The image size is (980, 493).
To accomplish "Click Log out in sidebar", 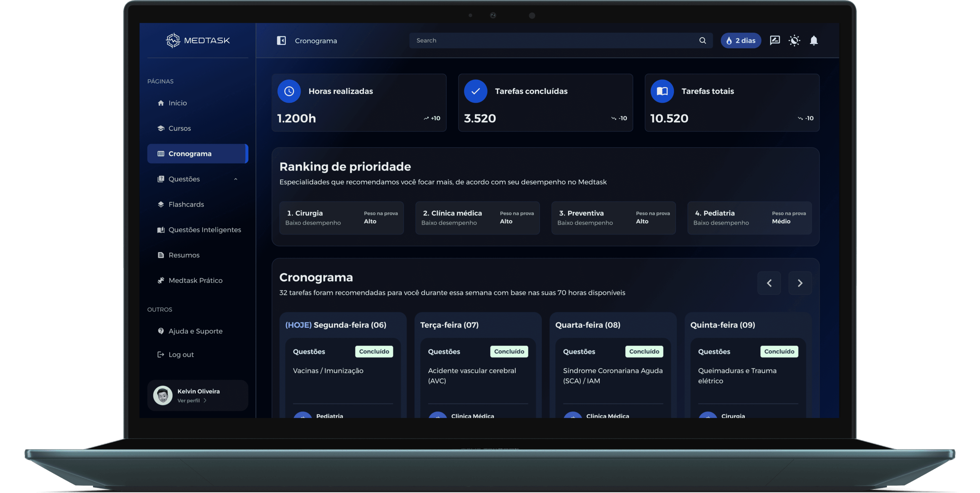I will click(181, 355).
